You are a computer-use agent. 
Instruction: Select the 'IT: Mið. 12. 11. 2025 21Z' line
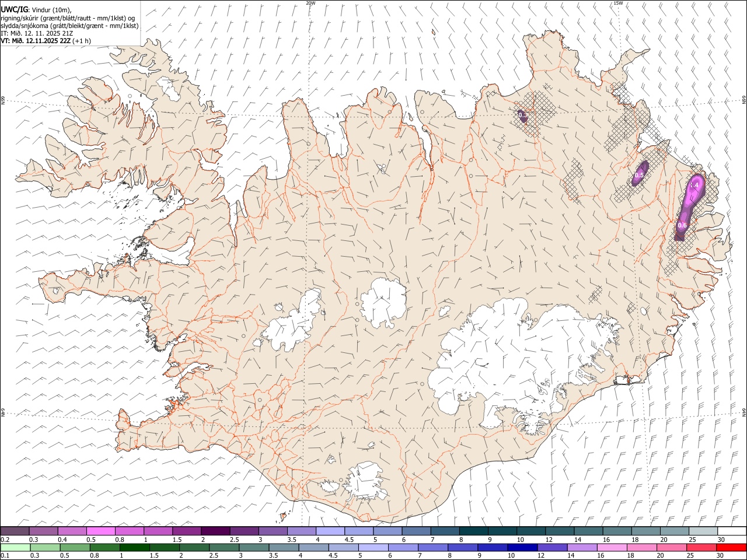tap(37, 33)
